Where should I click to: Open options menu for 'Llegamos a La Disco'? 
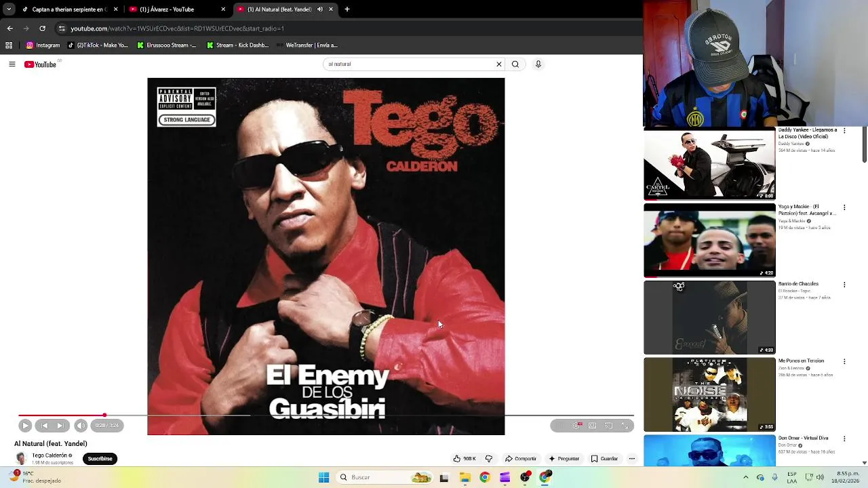pyautogui.click(x=844, y=131)
